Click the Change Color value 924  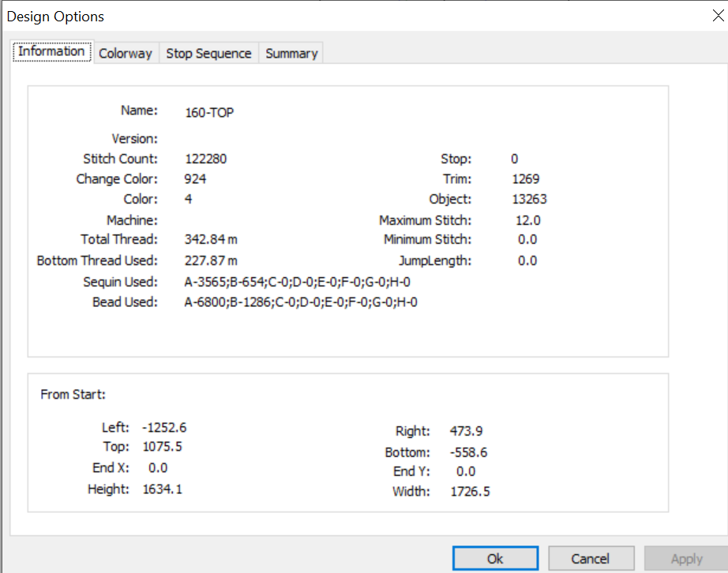195,179
